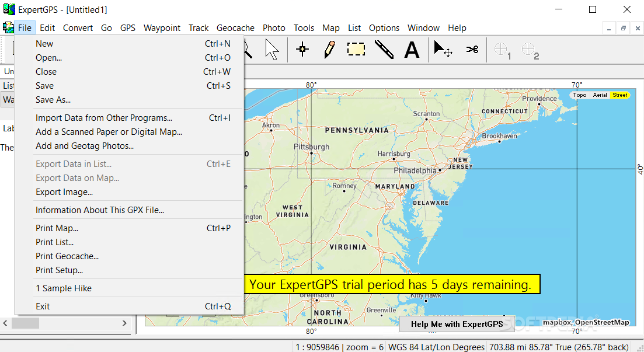This screenshot has height=352, width=644.
Task: Open the Help menu
Action: [x=457, y=27]
